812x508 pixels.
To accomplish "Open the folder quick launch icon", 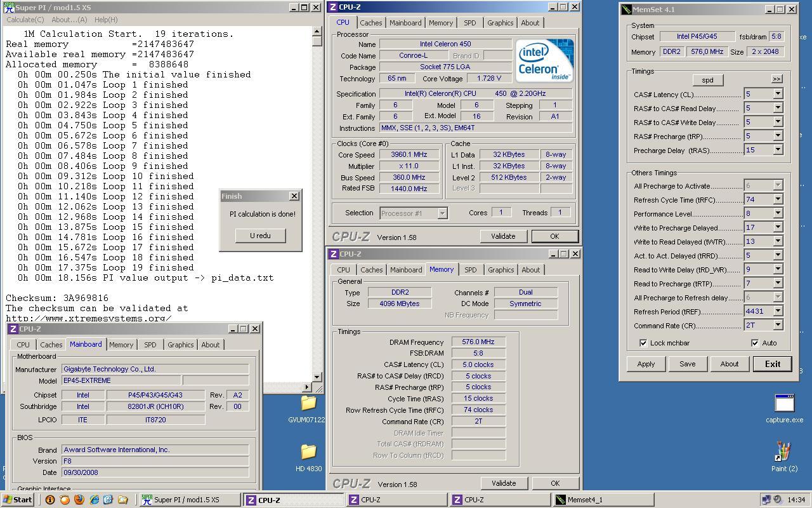I will point(123,500).
